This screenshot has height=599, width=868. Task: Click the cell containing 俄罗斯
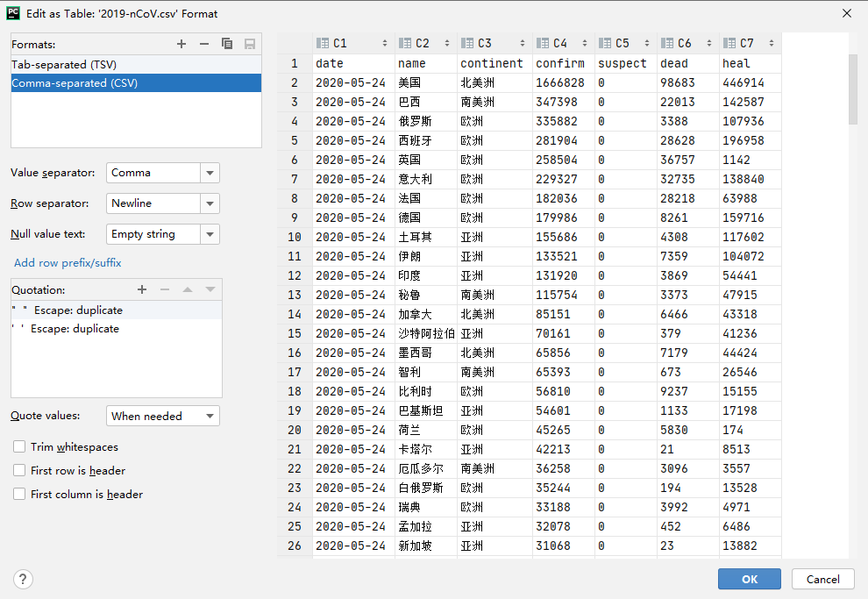point(426,121)
